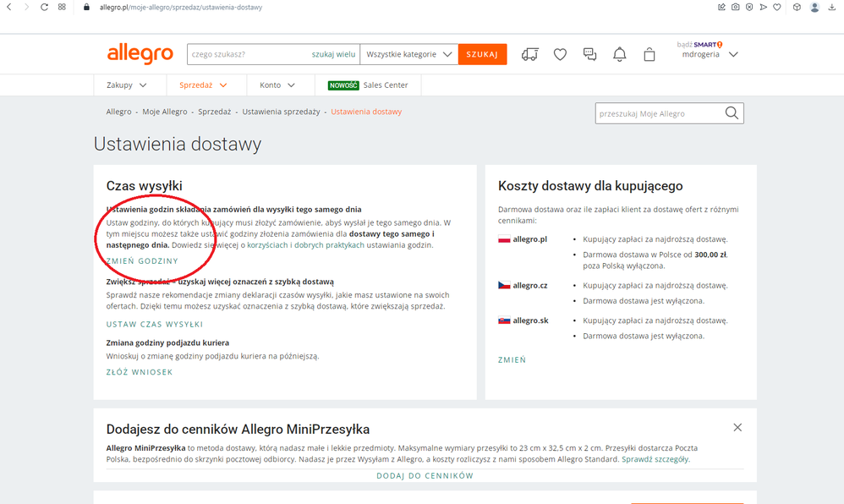
Task: Click the Ustawienia dostawy page title
Action: (178, 145)
